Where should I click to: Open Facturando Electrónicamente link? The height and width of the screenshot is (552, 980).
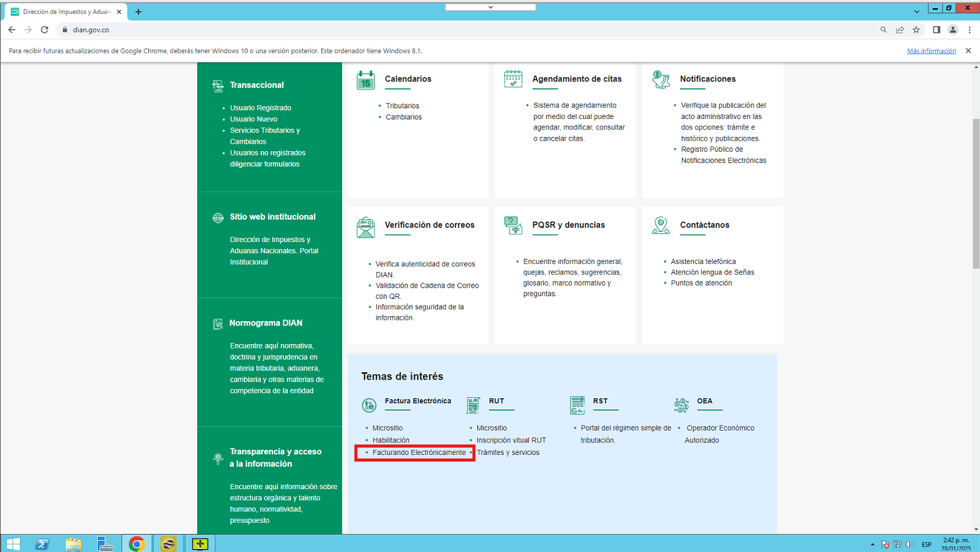click(x=419, y=452)
